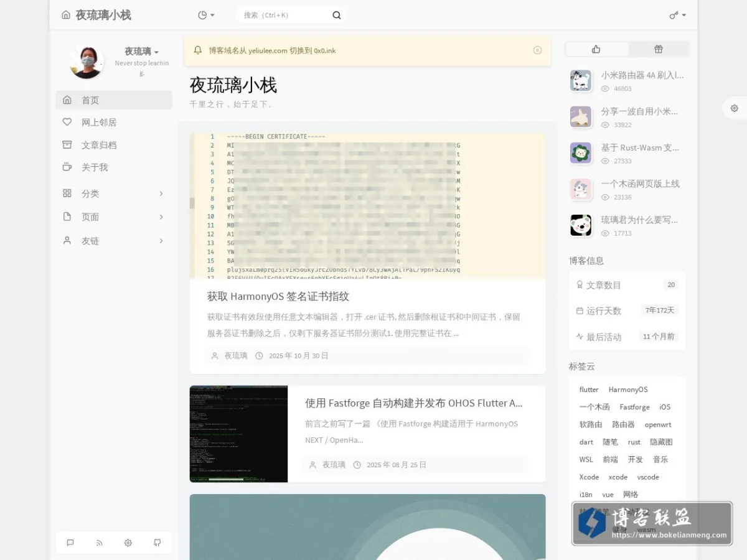The height and width of the screenshot is (560, 747).
Task: Select the 前端 tag
Action: 610,459
